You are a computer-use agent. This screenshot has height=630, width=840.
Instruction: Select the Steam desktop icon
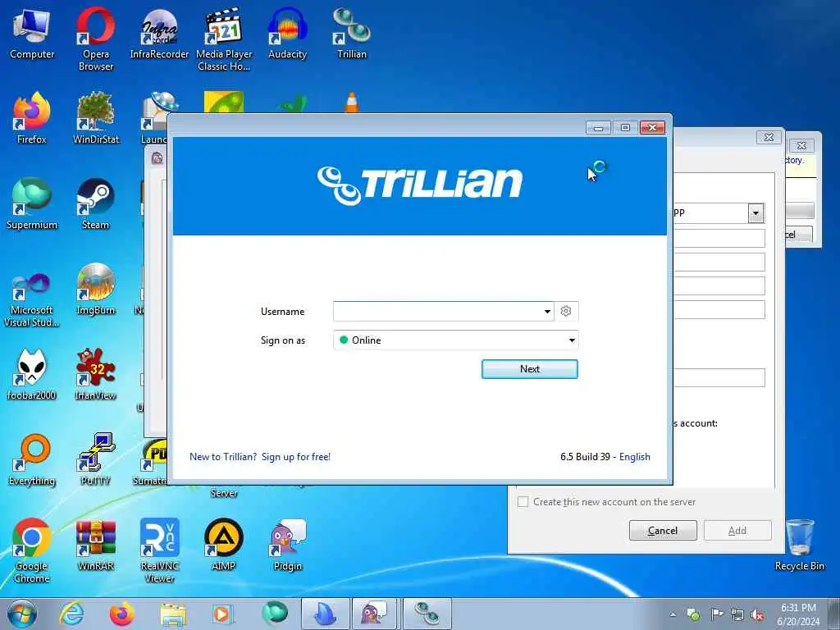tap(96, 203)
